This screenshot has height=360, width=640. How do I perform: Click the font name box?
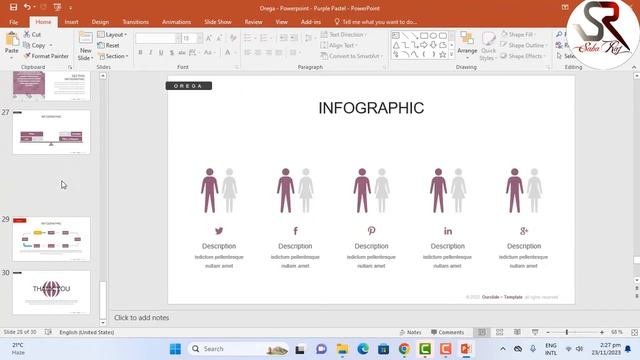[156, 38]
